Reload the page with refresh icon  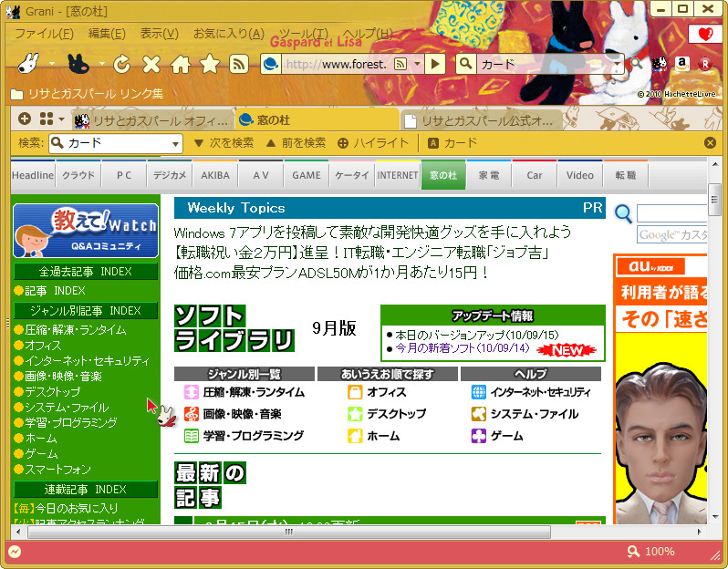point(121,64)
